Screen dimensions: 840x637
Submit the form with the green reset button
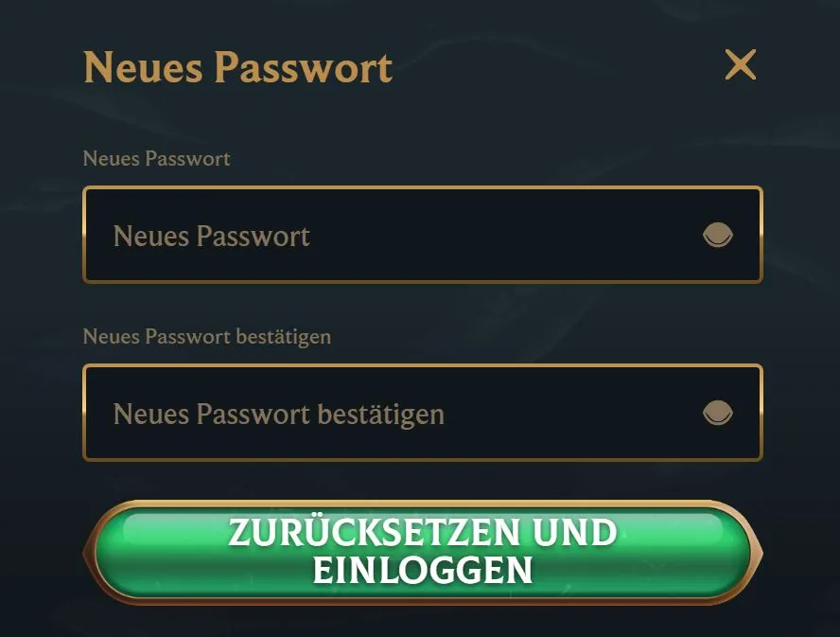click(x=423, y=552)
